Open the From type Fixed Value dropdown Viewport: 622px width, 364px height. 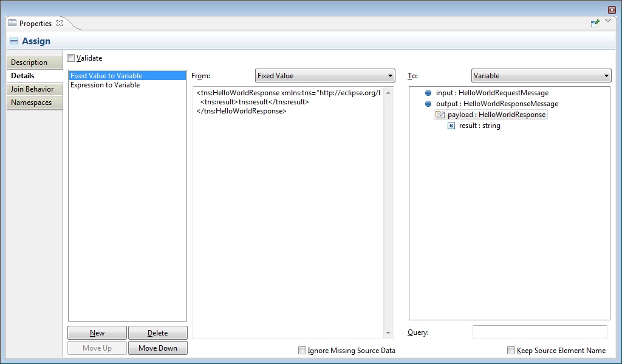point(325,76)
